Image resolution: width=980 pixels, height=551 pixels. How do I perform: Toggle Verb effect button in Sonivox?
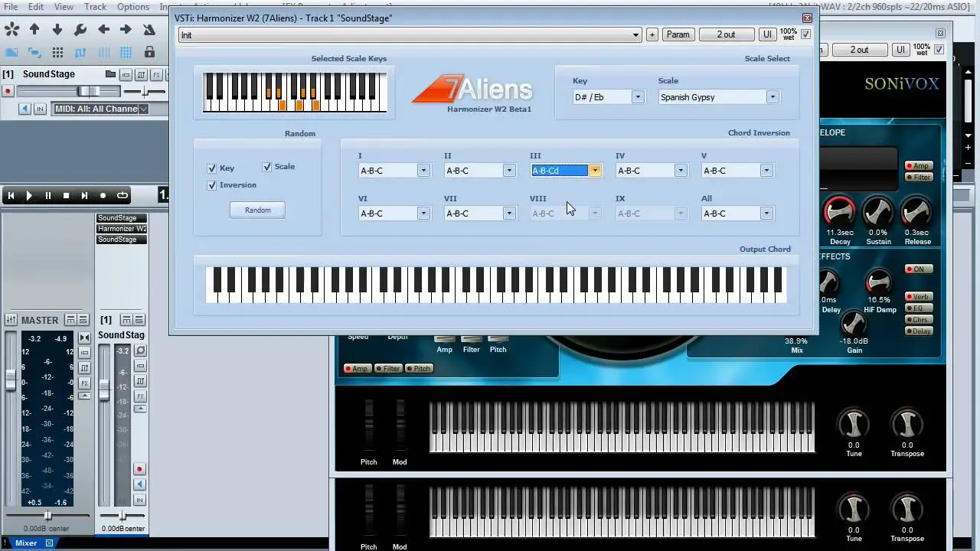coord(918,297)
